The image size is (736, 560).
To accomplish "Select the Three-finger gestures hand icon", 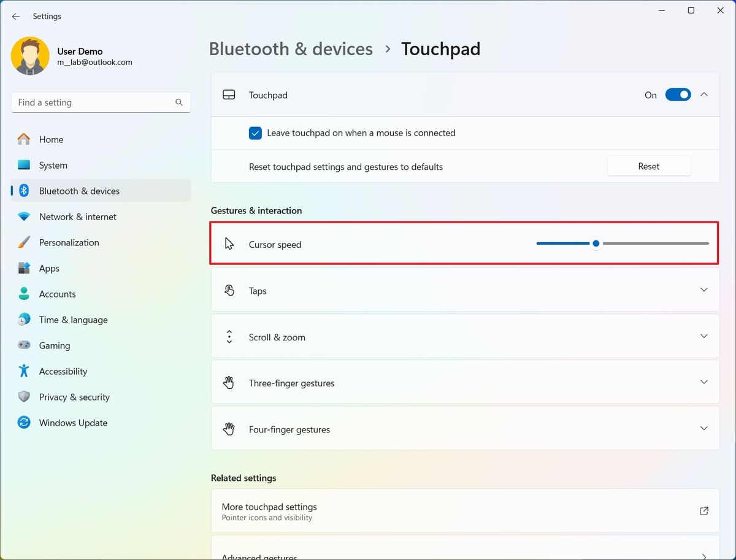I will pyautogui.click(x=229, y=382).
